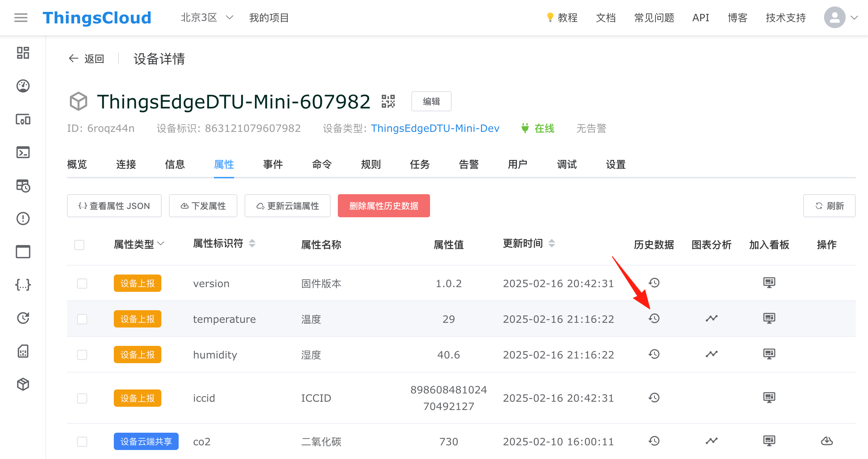Screen dimensions: 868x459
Task: Click the ThingsCloud logo
Action: pyautogui.click(x=97, y=18)
